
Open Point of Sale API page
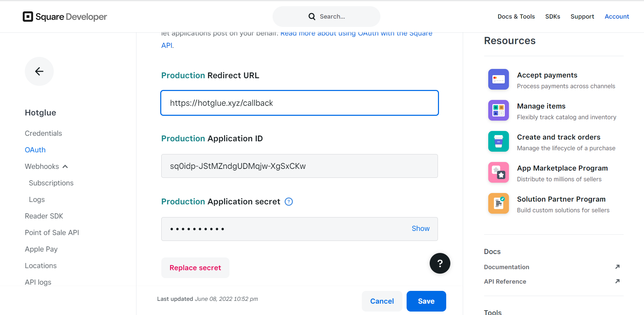[x=52, y=233]
